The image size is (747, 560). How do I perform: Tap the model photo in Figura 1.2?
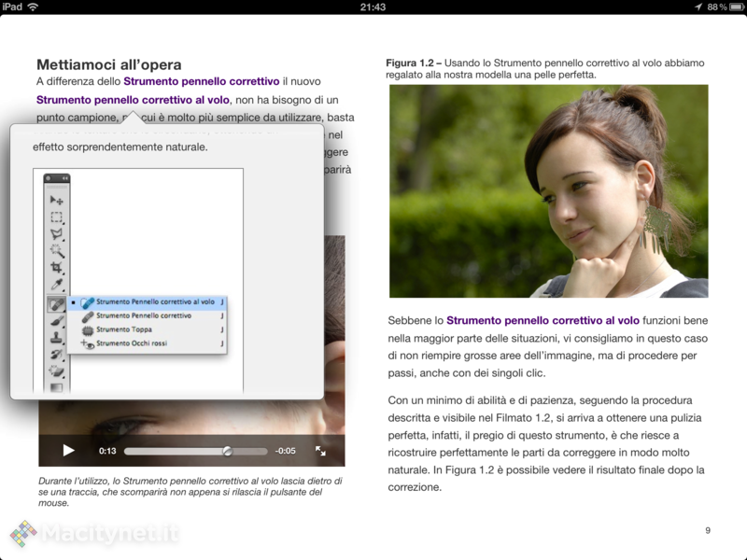point(548,191)
